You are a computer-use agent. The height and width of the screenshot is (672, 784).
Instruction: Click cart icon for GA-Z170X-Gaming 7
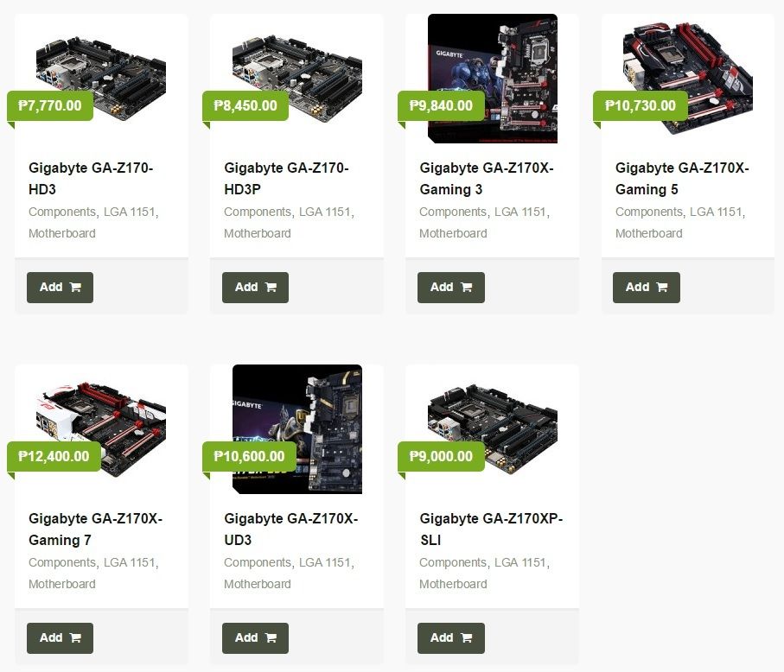tap(75, 638)
